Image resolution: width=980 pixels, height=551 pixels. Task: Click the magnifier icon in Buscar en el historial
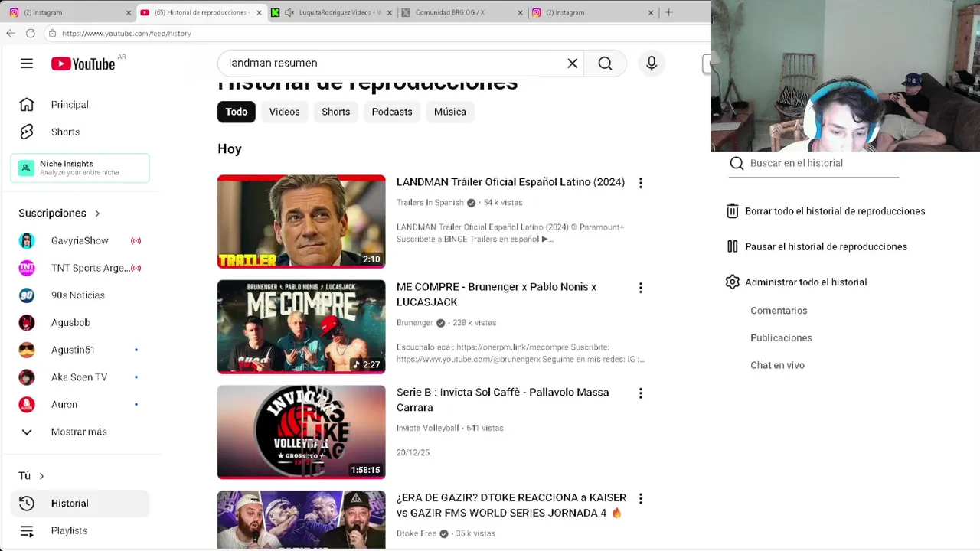coord(737,163)
